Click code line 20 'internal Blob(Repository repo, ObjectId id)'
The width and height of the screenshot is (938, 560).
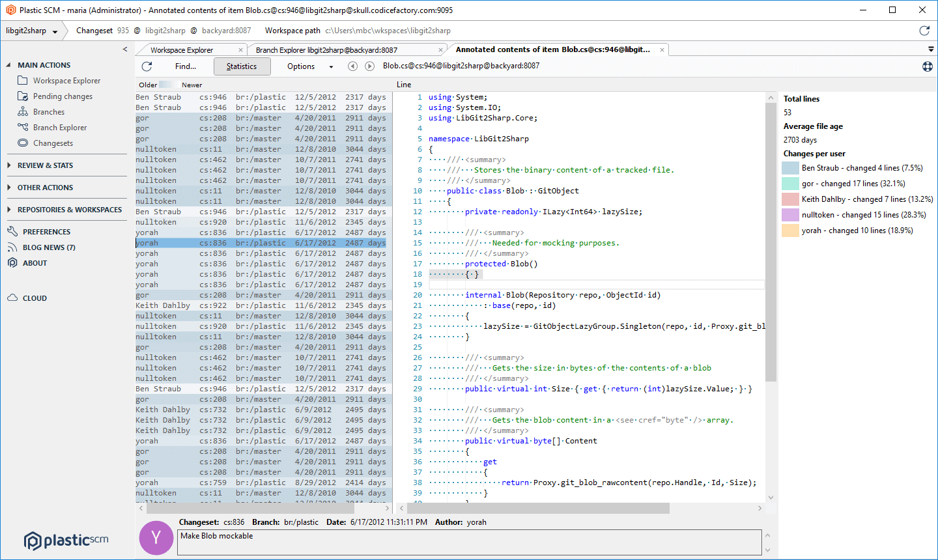pos(563,295)
